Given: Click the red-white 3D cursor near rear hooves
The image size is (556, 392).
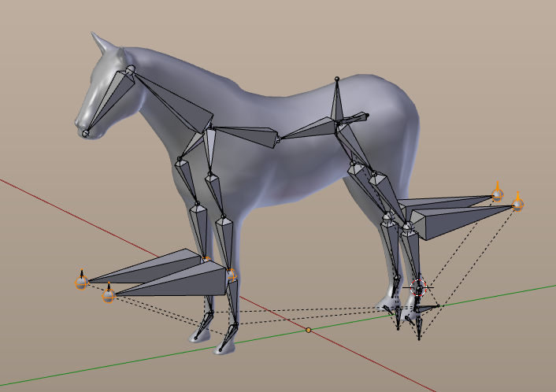Looking at the screenshot, I should coord(418,287).
